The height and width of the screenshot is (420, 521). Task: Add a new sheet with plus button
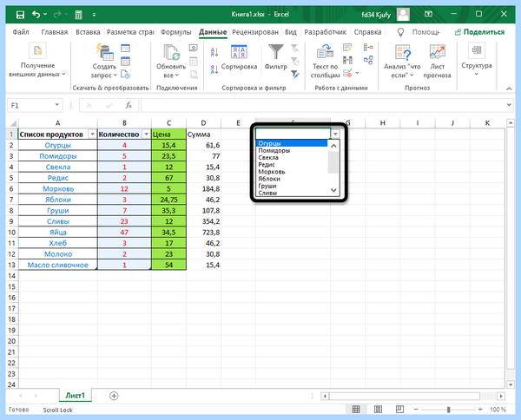(114, 396)
